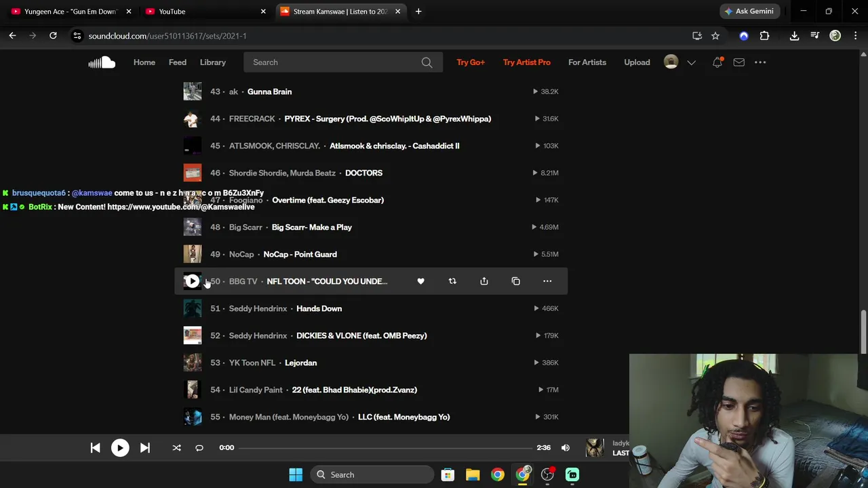Open the Upload page
Image resolution: width=868 pixels, height=488 pixels.
pos(637,62)
